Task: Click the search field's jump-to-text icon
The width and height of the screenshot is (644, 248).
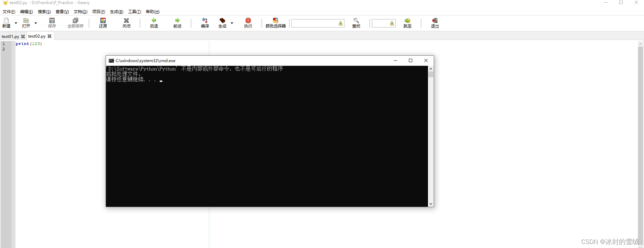Action: pyautogui.click(x=341, y=23)
